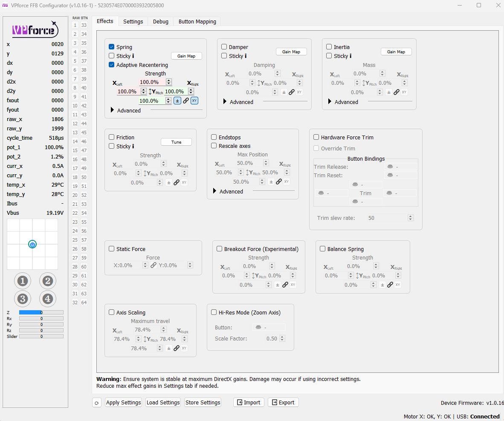This screenshot has width=504, height=421.
Task: Click the Damper ± symmetric icon
Action: coord(284,92)
